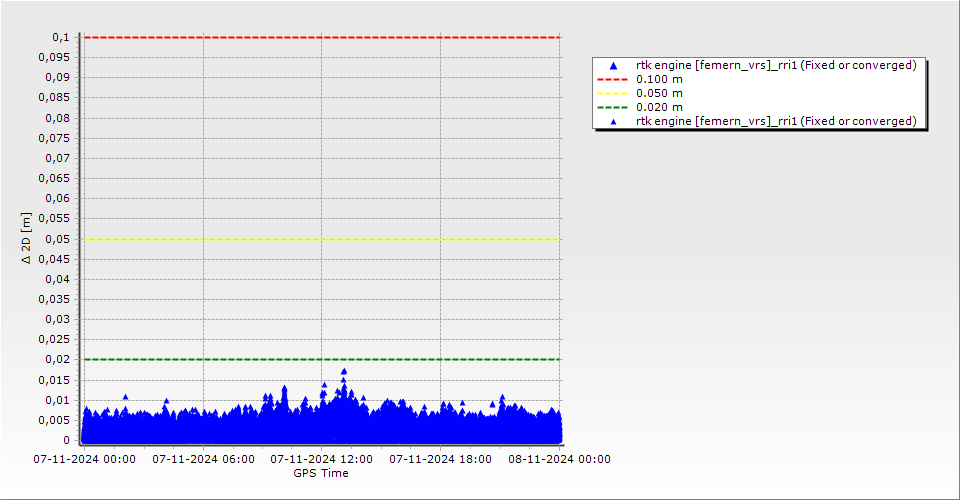Click the green dashed line legend symbol
Screen dimensions: 960x500
coord(613,107)
